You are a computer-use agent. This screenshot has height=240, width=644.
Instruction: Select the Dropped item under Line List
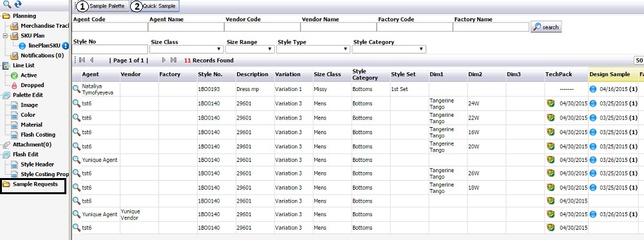pyautogui.click(x=32, y=85)
